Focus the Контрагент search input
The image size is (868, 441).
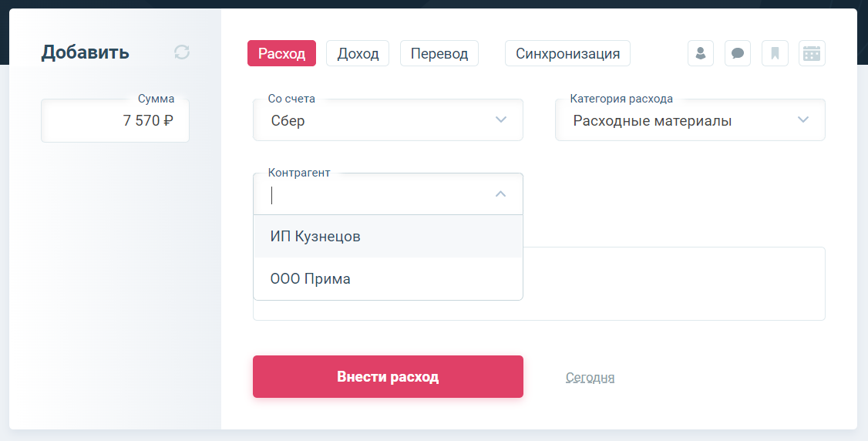point(376,195)
